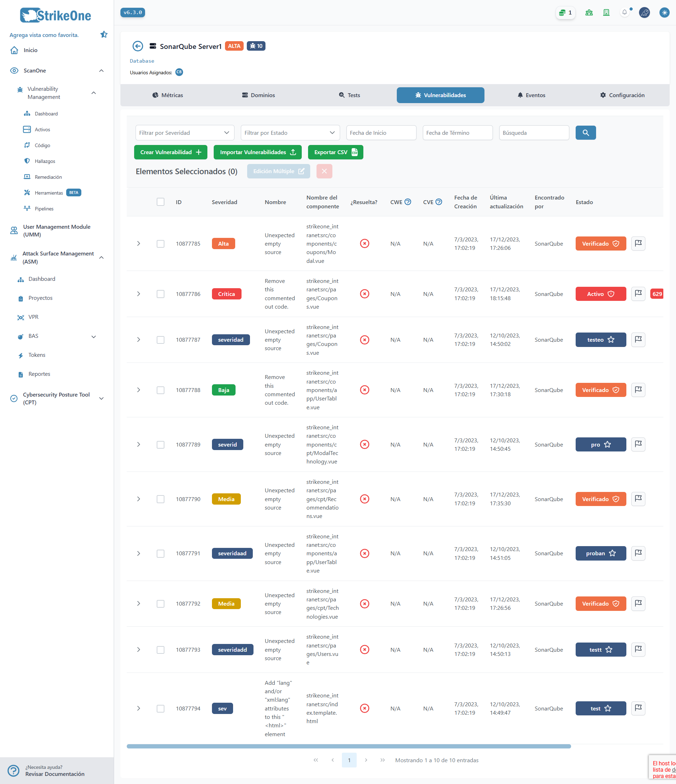
Task: Click the Exportar CSV button
Action: coord(335,152)
